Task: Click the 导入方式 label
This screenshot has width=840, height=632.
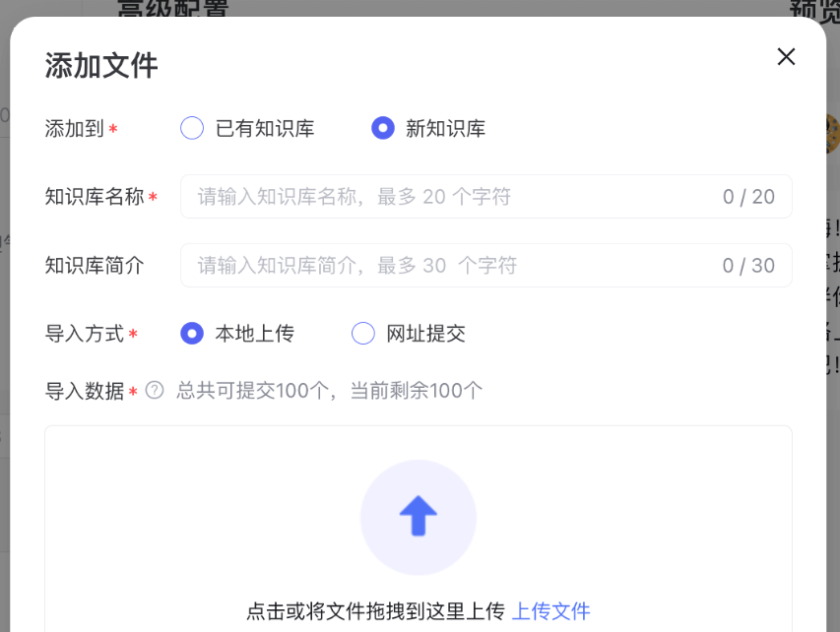Action: point(85,333)
